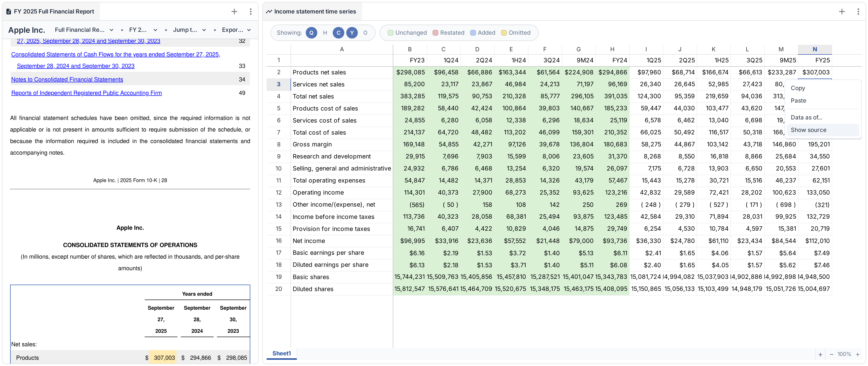Toggle the H half-year period filter
This screenshot has height=366, width=868.
[325, 33]
